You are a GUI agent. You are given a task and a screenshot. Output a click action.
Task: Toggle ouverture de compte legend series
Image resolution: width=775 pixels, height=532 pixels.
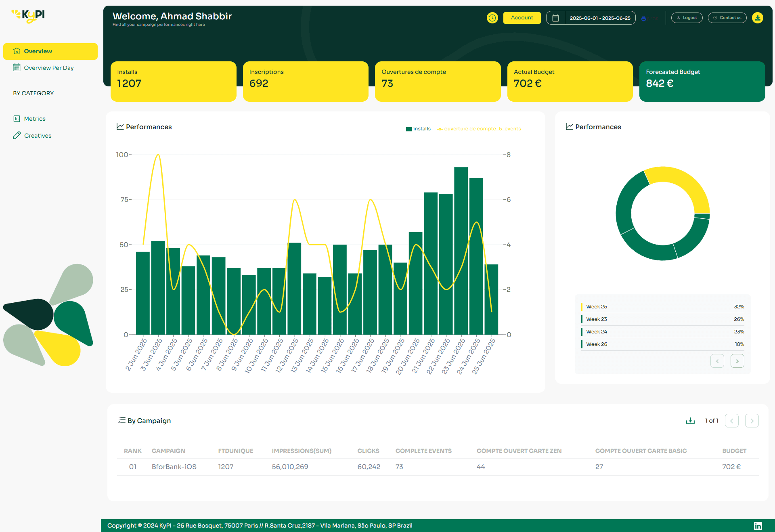pos(480,129)
